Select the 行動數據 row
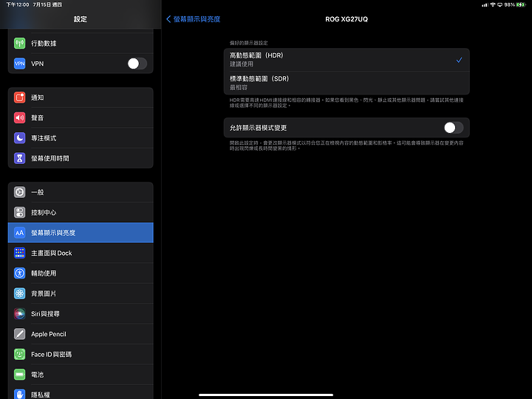The height and width of the screenshot is (399, 532). [x=81, y=43]
